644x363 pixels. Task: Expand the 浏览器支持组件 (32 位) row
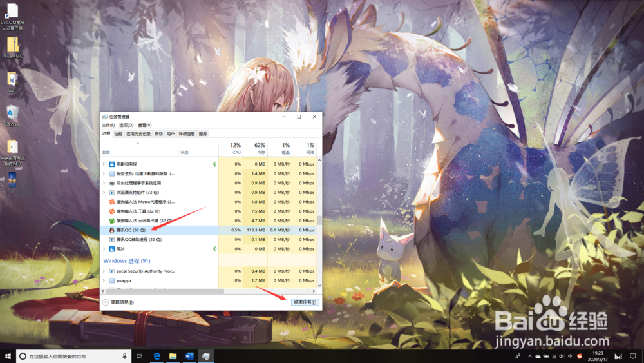pyautogui.click(x=104, y=192)
